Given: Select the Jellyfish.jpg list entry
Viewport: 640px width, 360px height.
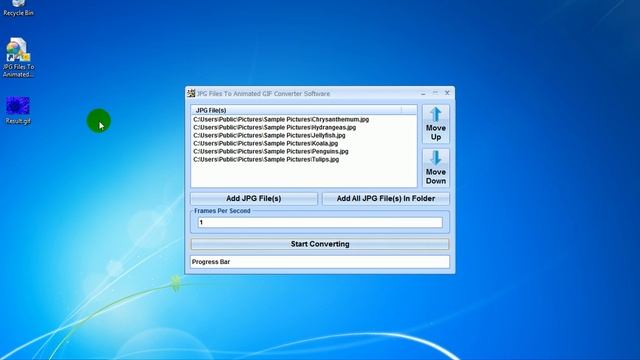Looking at the screenshot, I should pos(269,135).
